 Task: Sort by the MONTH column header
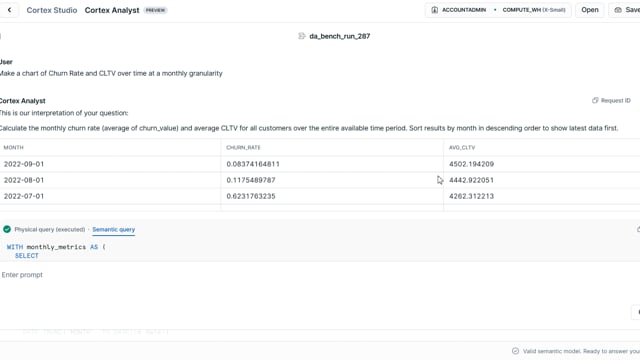click(13, 147)
